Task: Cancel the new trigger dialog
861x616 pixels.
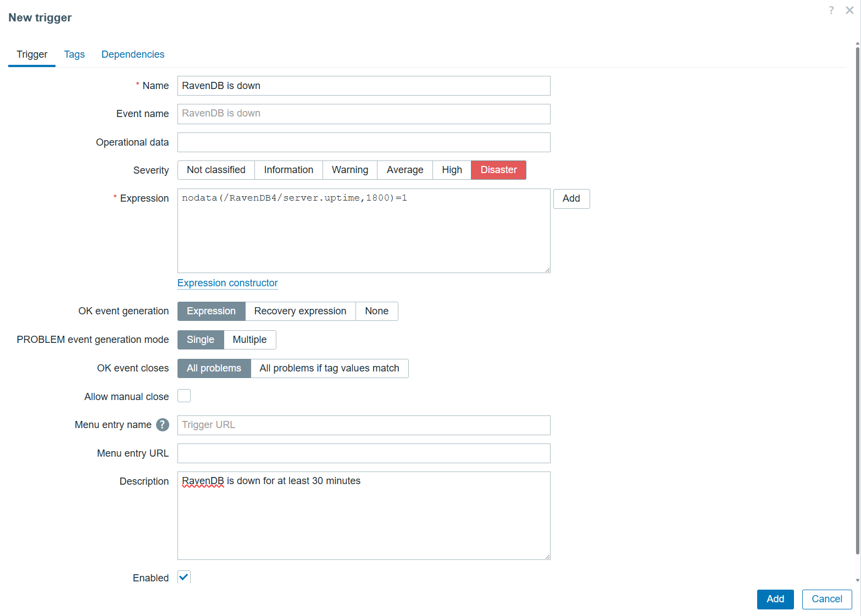Action: (x=826, y=599)
